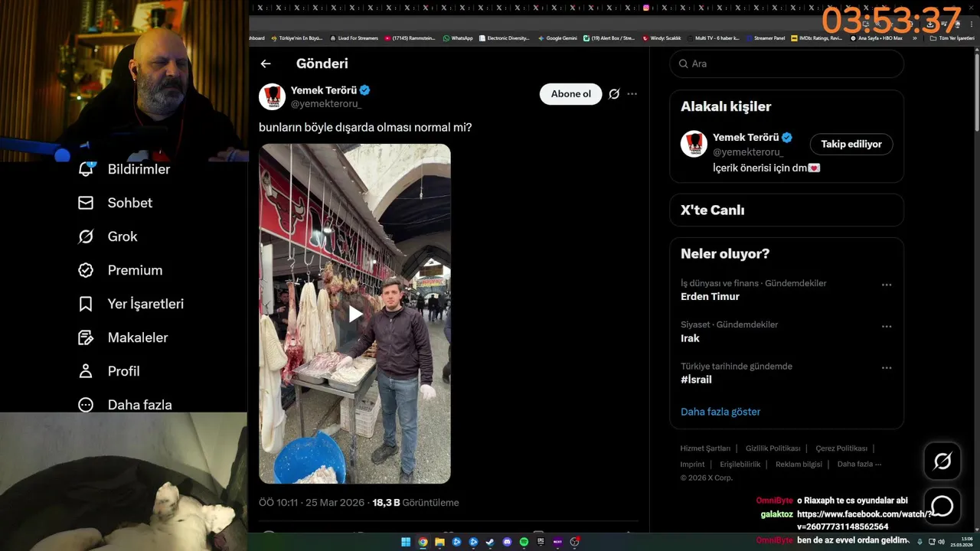Image resolution: width=980 pixels, height=551 pixels.
Task: Click post timestamp ÖÖ 10:11 · 25 Mar 2026
Action: [x=312, y=503]
